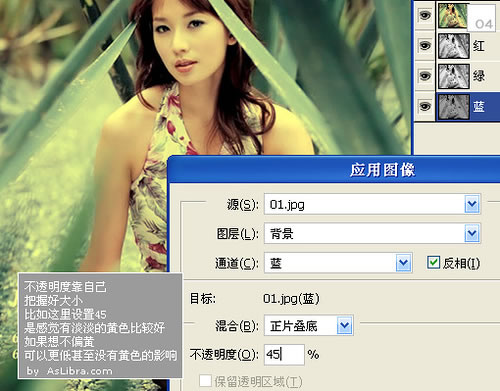Click the 通道 field showing 蓝
This screenshot has height=391, width=500.
(338, 263)
